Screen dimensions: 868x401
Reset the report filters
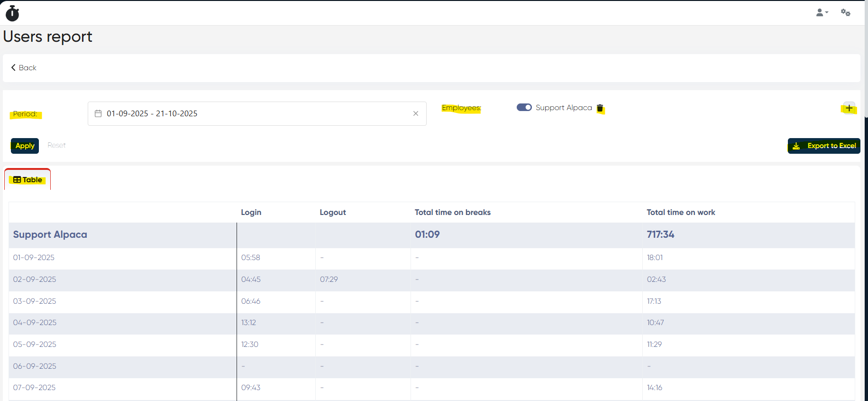[56, 145]
